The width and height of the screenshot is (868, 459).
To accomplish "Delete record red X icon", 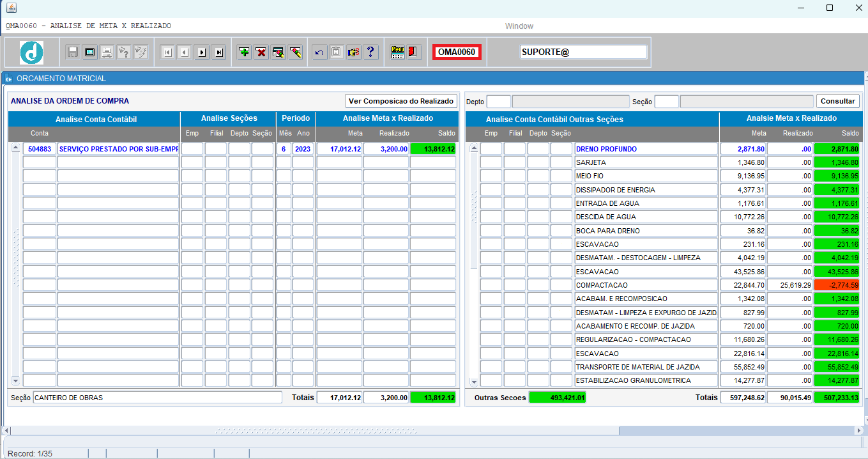I will (x=261, y=52).
